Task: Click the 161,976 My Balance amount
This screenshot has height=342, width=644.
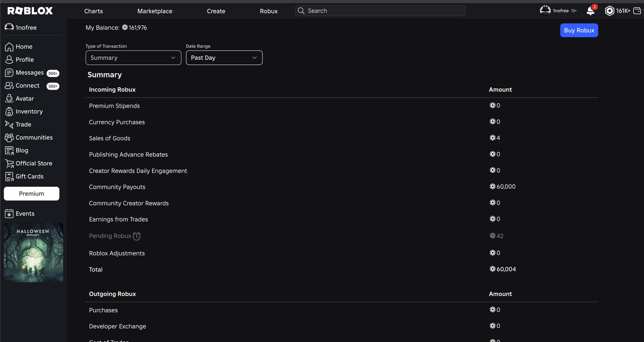Action: 138,28
